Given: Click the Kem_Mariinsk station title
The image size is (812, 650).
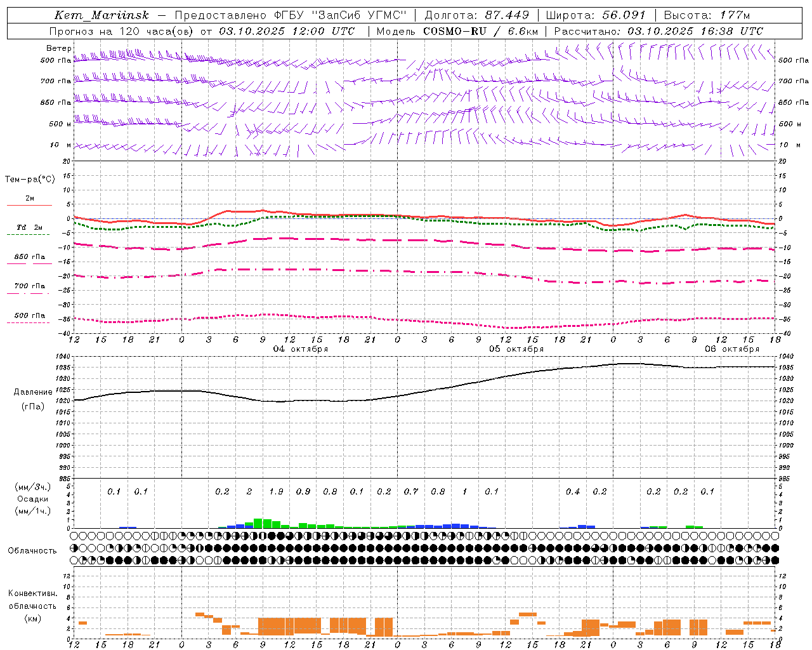Looking at the screenshot, I should [x=101, y=15].
